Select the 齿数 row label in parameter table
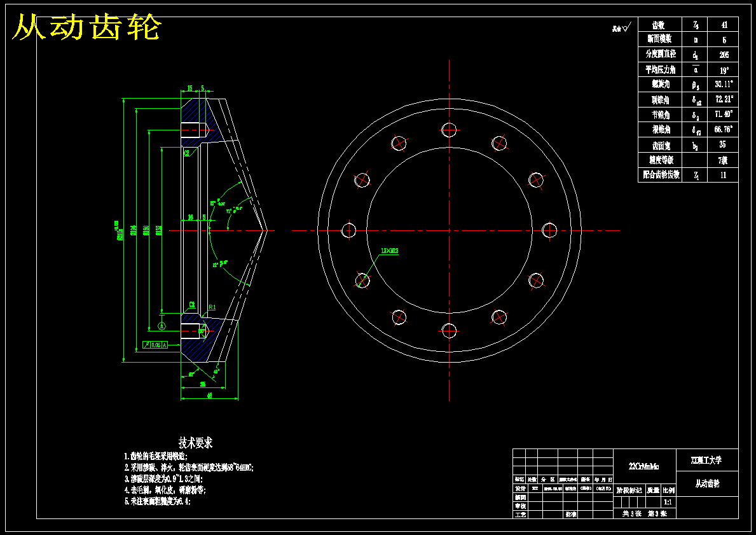756x535 pixels. pos(659,25)
